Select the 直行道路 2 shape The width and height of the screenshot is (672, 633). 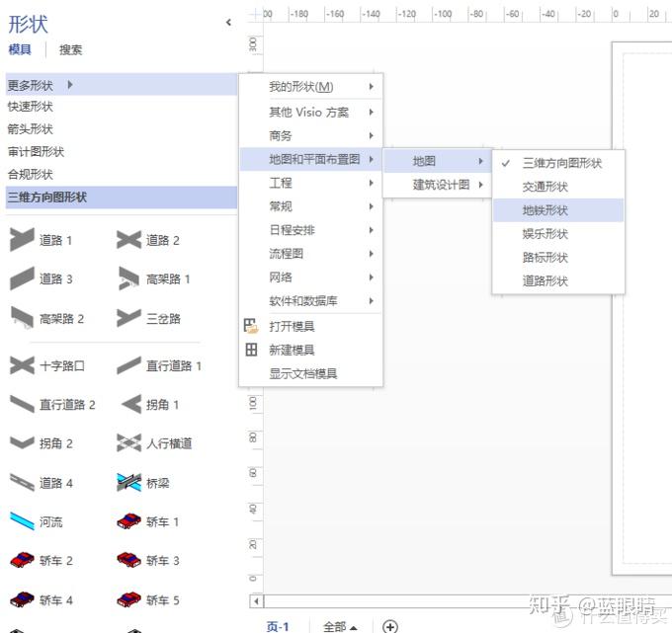point(52,404)
